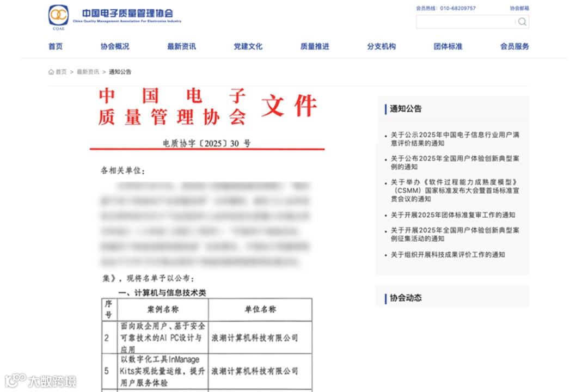The width and height of the screenshot is (588, 392).
Task: Click 浪潮计算机科技有限公司 in row 5
Action: click(255, 371)
